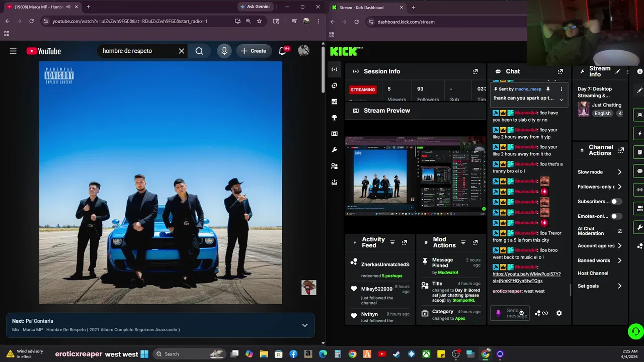Viewport: 644px width, 362px height.
Task: Click Ask Gemini in Chrome
Action: [x=255, y=7]
